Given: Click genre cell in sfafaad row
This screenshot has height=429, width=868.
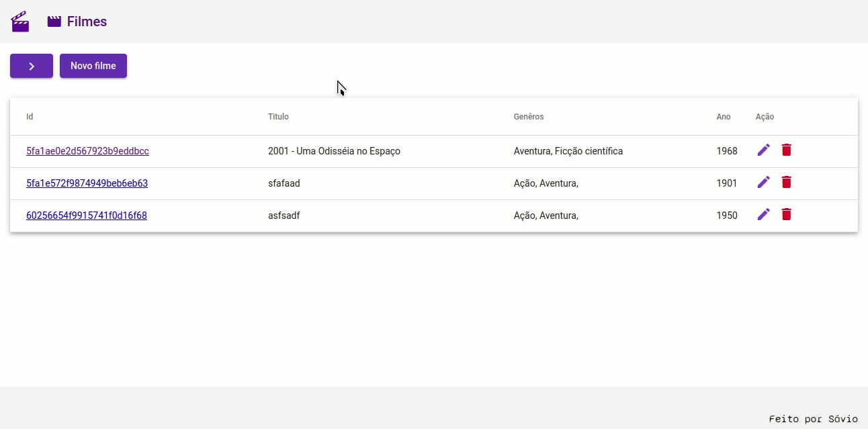Looking at the screenshot, I should tap(546, 183).
